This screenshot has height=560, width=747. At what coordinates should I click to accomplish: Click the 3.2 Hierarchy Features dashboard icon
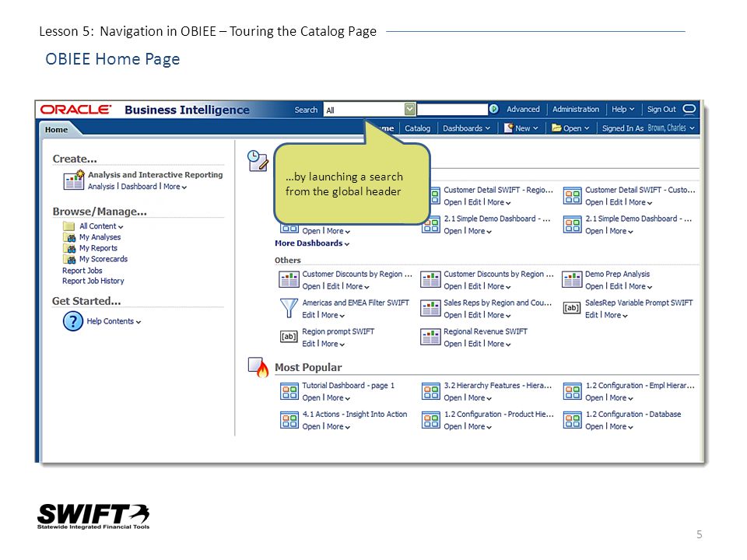(x=431, y=391)
